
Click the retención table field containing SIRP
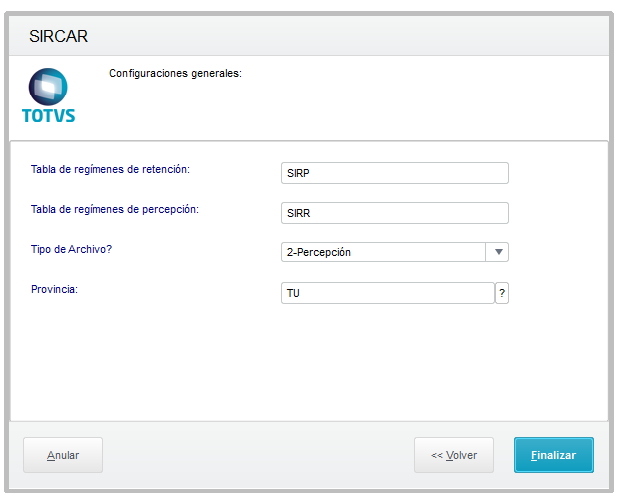coord(395,173)
